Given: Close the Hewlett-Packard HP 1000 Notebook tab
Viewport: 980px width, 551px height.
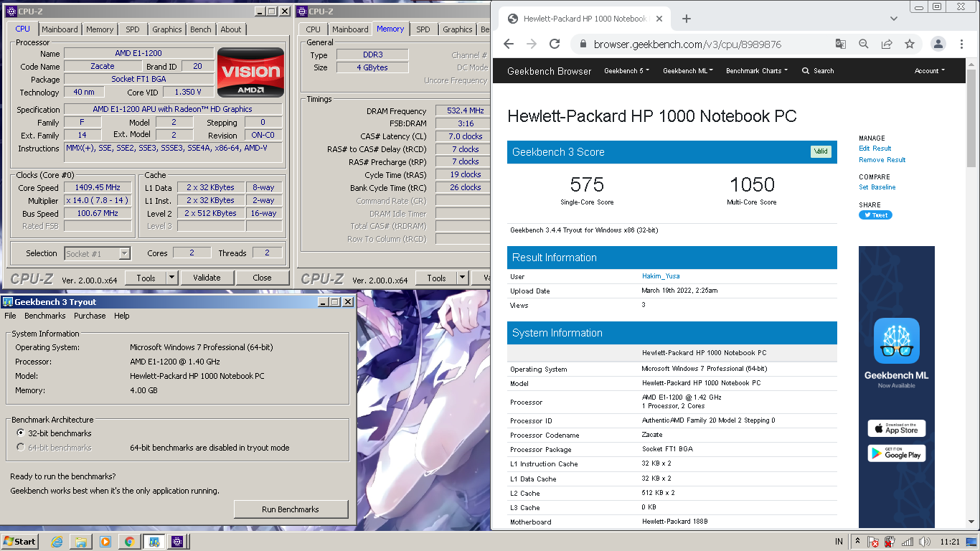Looking at the screenshot, I should pyautogui.click(x=658, y=19).
